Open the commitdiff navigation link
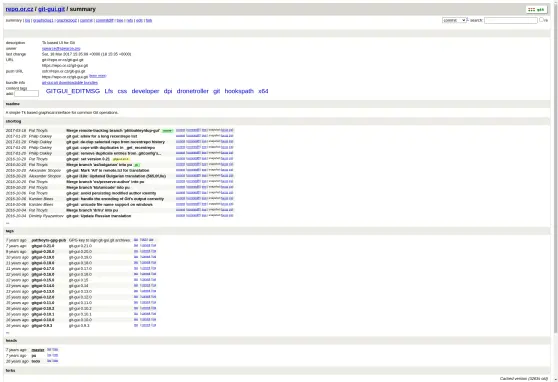 (105, 21)
